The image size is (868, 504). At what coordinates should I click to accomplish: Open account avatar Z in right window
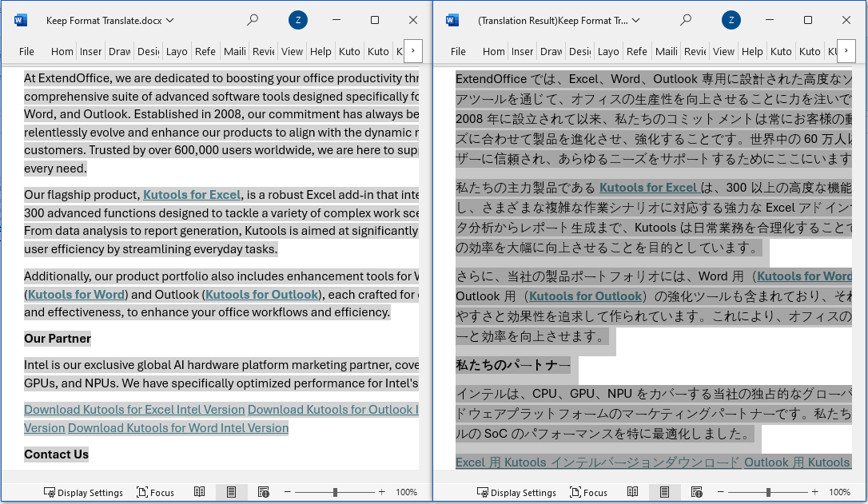click(x=731, y=21)
